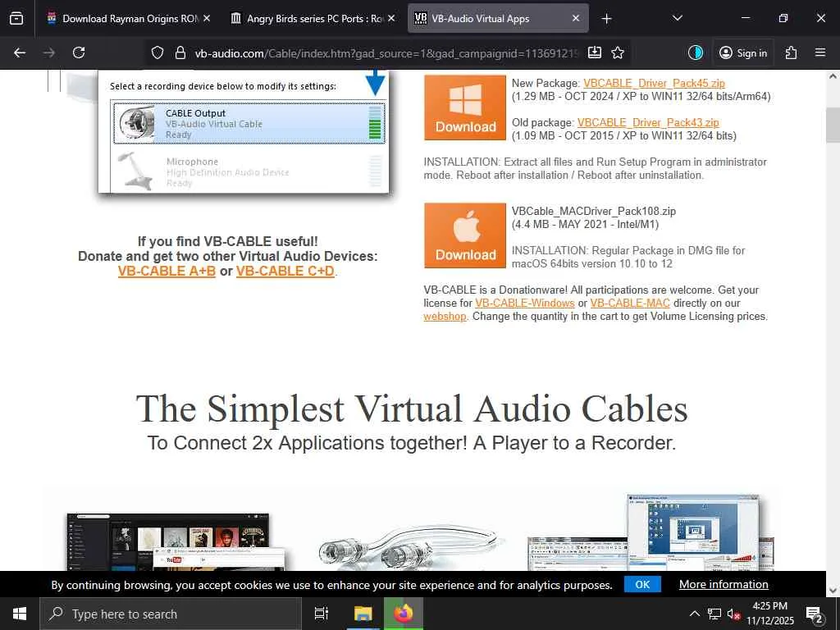The width and height of the screenshot is (840, 630).
Task: Select the VB-Audio Virtual Apps tab
Action: pyautogui.click(x=498, y=18)
